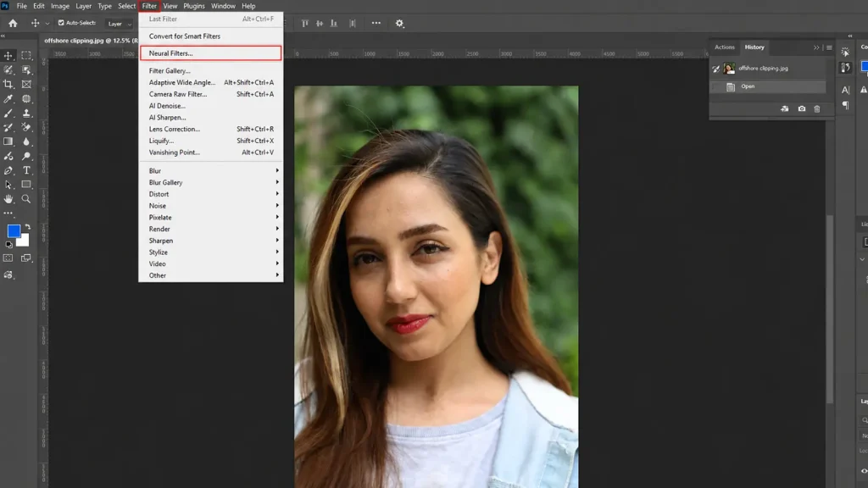
Task: Select the Path Selection arrow tool
Action: [x=8, y=185]
